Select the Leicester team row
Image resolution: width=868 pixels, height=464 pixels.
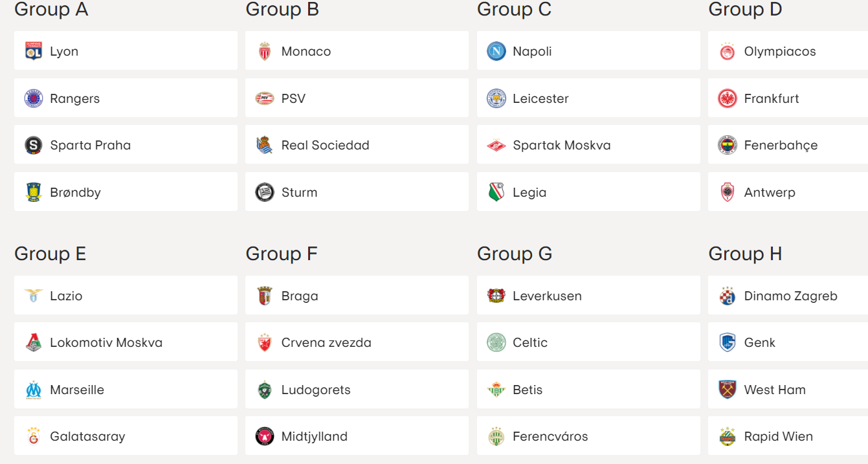pos(588,98)
